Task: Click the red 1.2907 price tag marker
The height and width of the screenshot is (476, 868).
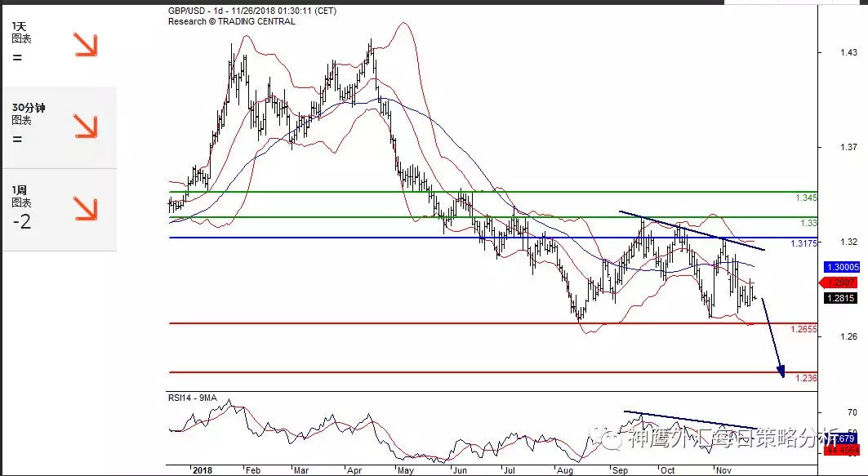Action: (839, 282)
